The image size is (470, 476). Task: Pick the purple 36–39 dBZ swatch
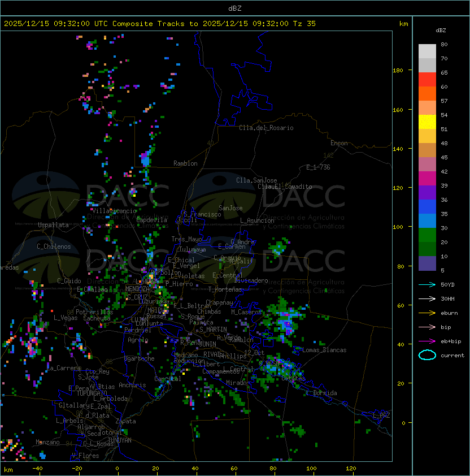(427, 192)
